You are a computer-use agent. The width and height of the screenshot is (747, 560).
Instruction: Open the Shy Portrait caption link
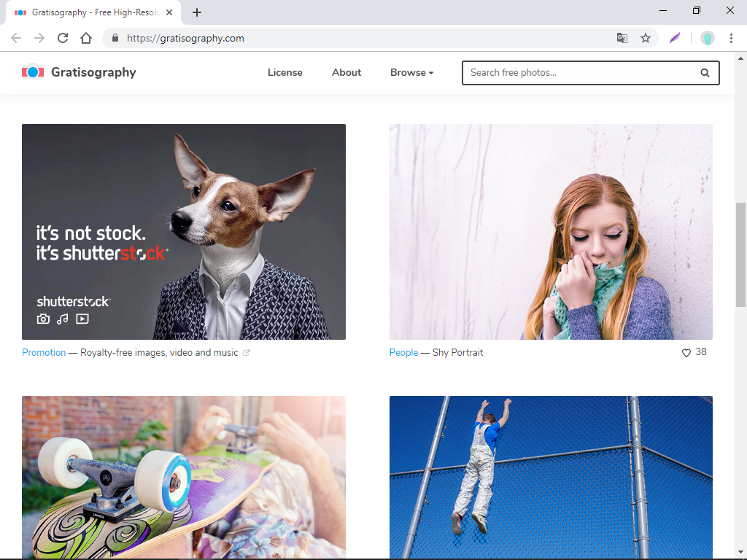[457, 352]
